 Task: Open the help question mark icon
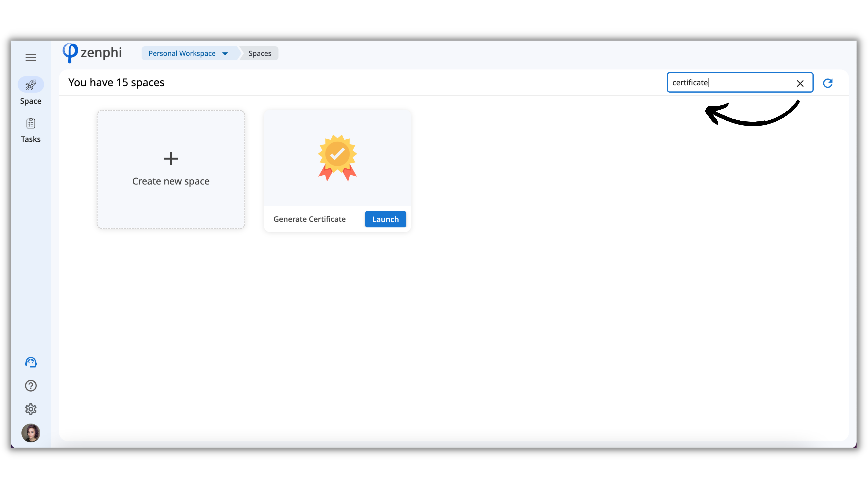click(31, 386)
